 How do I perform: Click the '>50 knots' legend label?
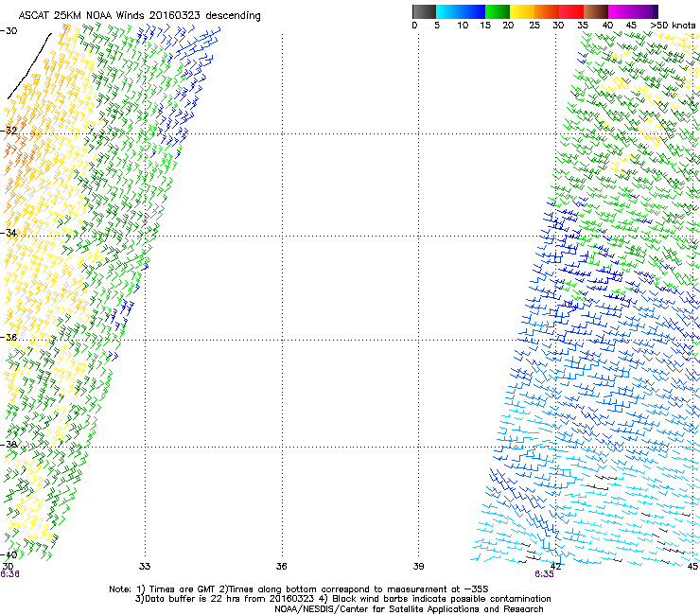673,26
